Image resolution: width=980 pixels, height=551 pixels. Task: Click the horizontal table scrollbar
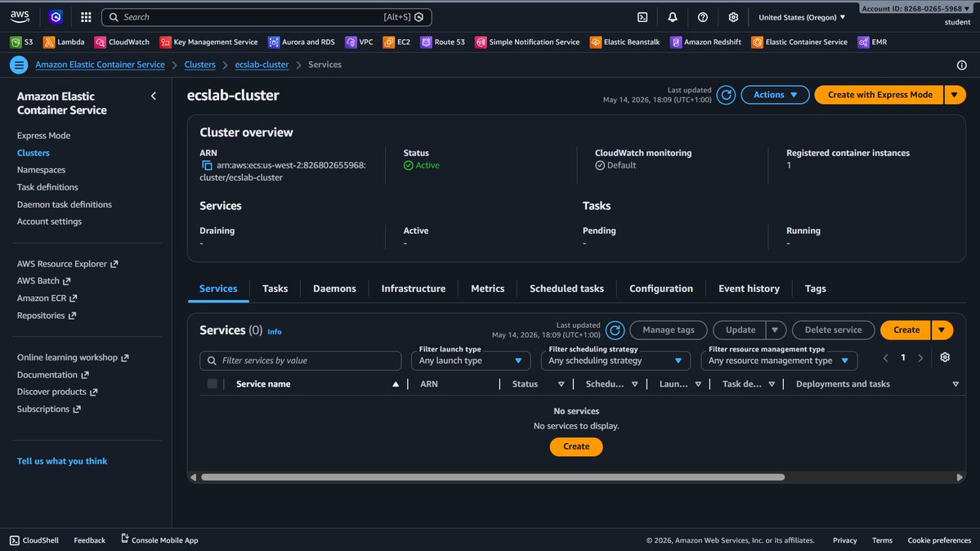pyautogui.click(x=493, y=477)
